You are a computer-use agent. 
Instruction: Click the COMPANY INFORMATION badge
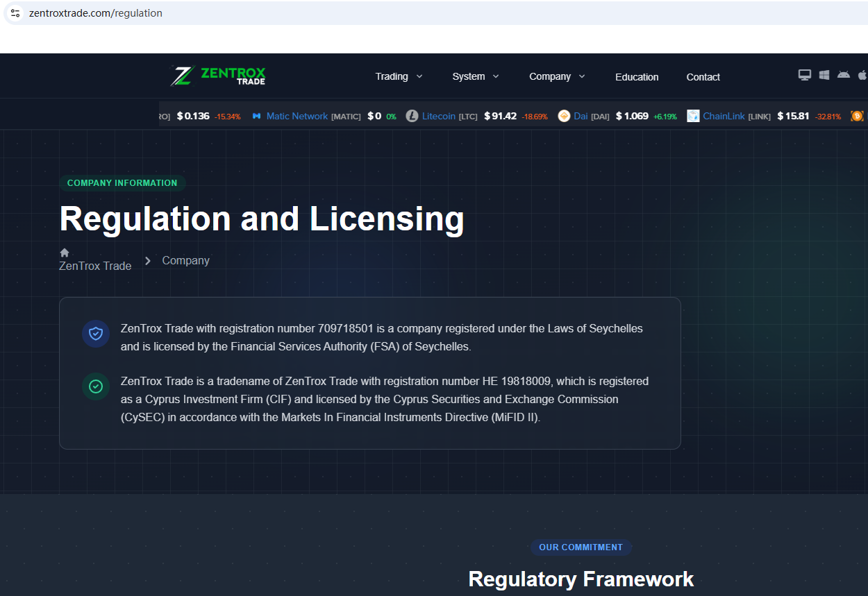tap(122, 183)
